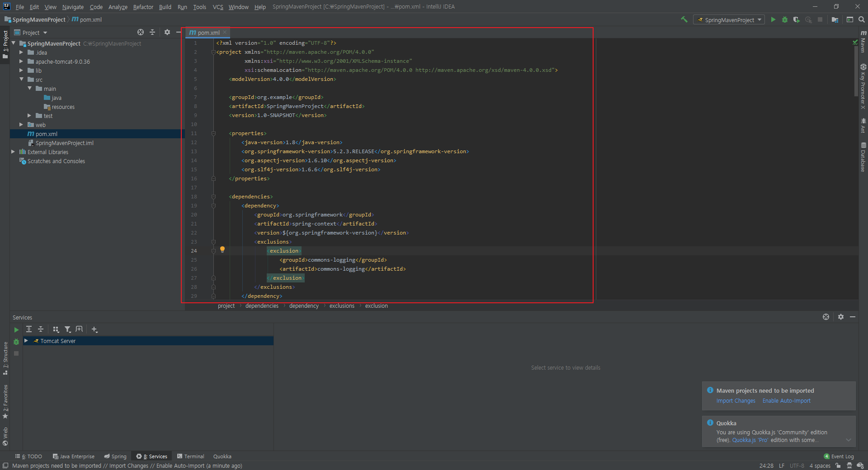
Task: Open the Quokka.js 'Pro' link
Action: click(750, 440)
